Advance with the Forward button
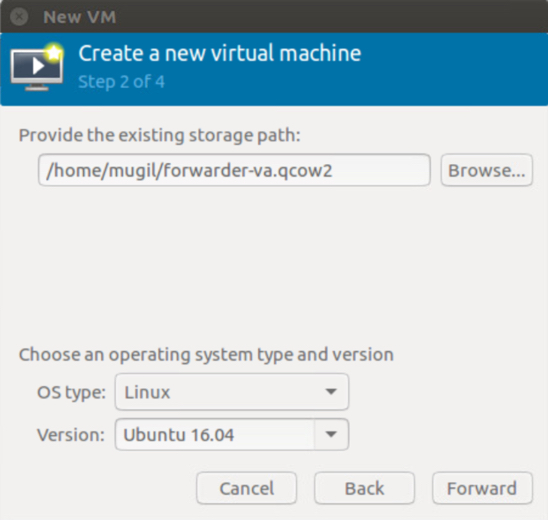 click(x=482, y=488)
